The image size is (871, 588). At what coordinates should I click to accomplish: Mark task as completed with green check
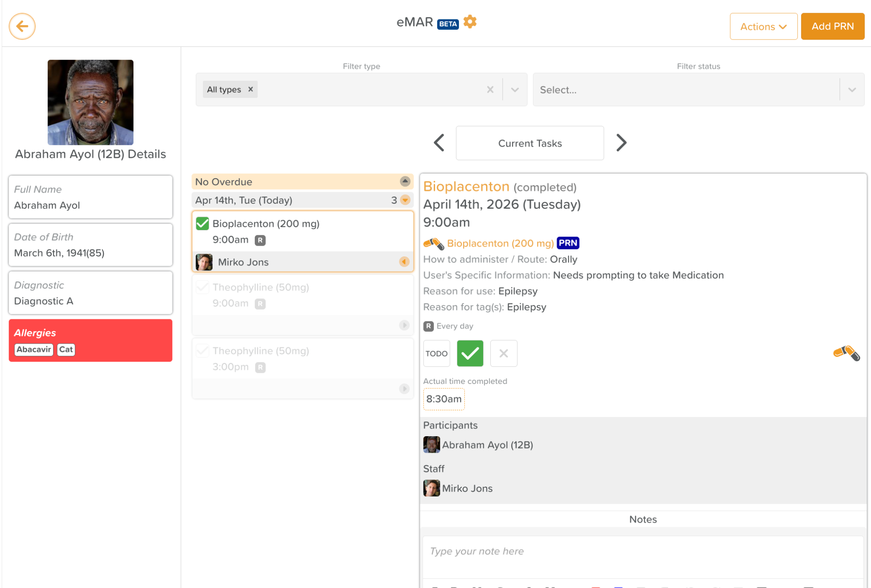coord(470,353)
